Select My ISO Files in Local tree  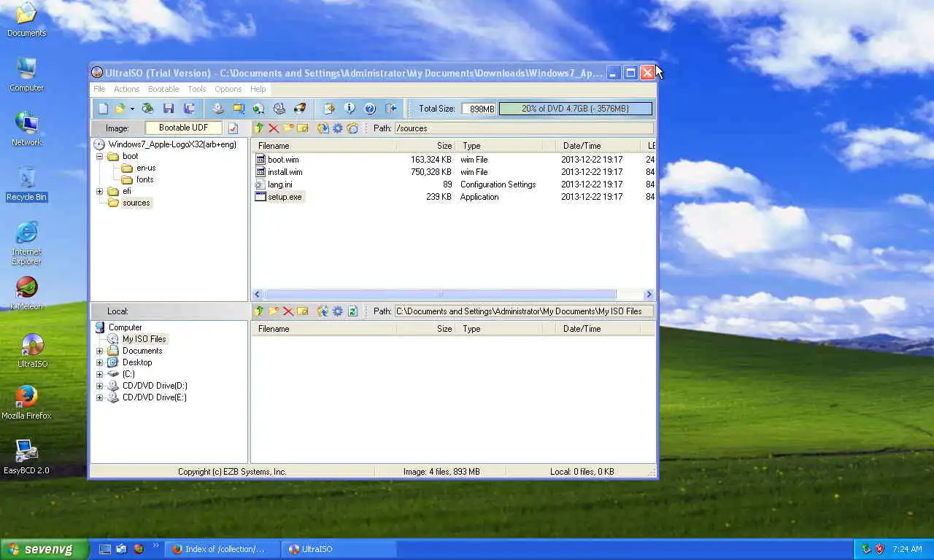[144, 339]
